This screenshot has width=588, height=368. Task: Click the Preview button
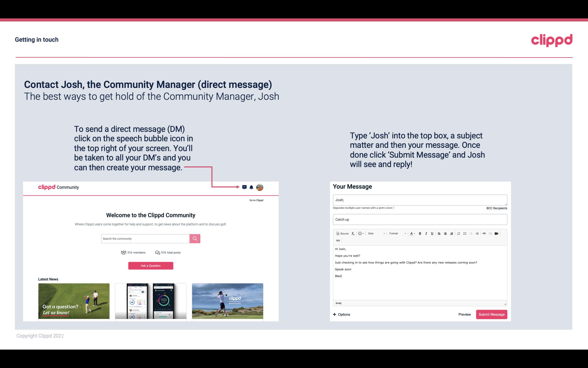pyautogui.click(x=464, y=315)
